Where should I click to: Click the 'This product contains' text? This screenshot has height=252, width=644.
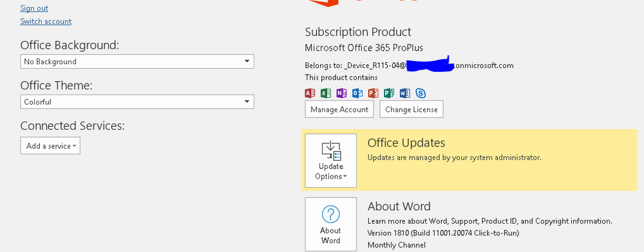click(x=341, y=77)
